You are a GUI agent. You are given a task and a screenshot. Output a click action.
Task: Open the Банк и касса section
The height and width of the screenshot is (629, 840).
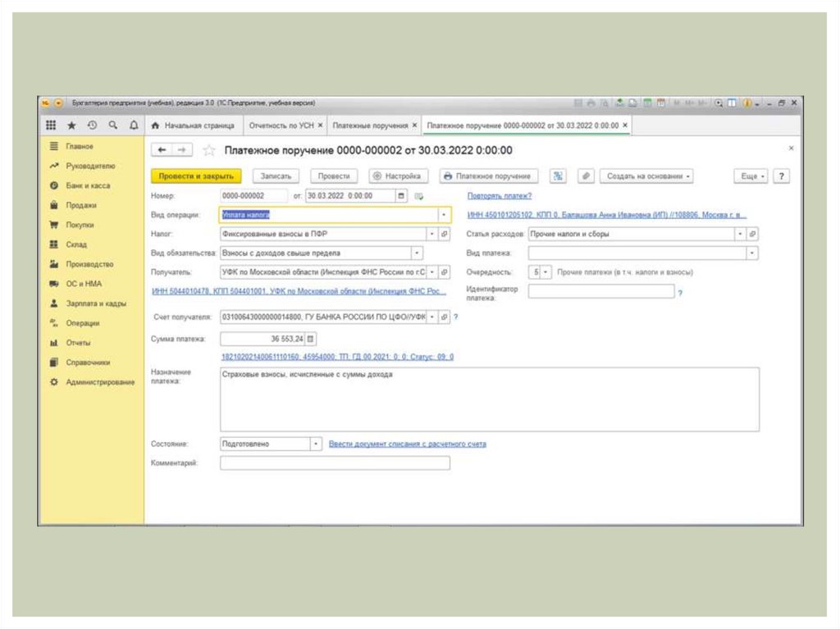click(x=88, y=186)
